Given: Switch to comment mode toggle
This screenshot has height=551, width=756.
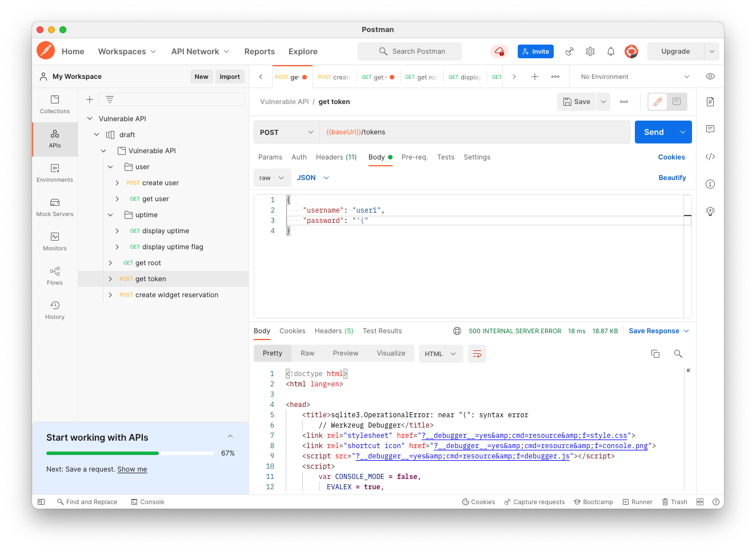Looking at the screenshot, I should 677,102.
